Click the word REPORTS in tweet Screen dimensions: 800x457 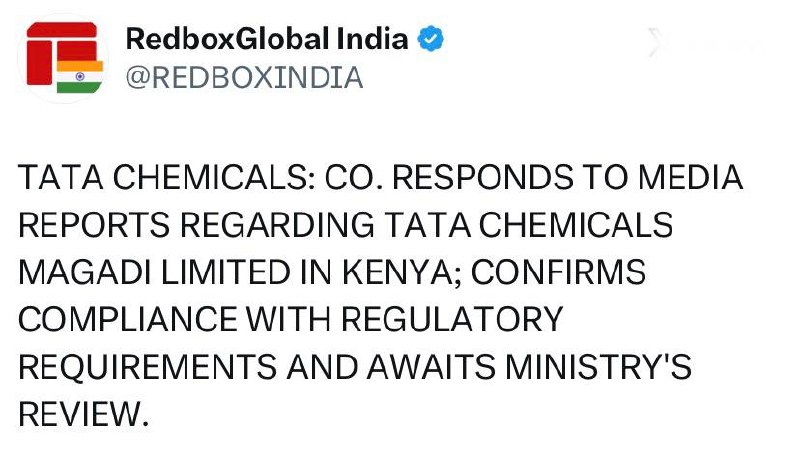point(94,225)
